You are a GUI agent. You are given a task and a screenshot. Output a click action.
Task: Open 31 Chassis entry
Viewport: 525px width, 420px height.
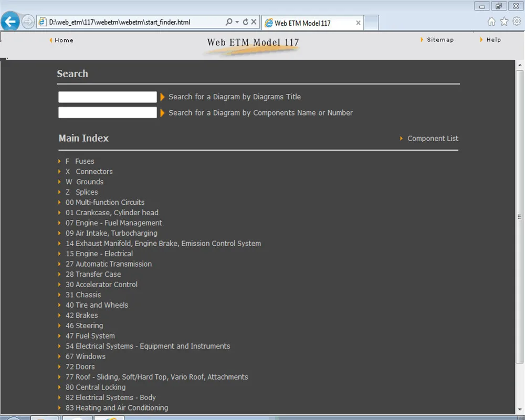[x=83, y=295]
